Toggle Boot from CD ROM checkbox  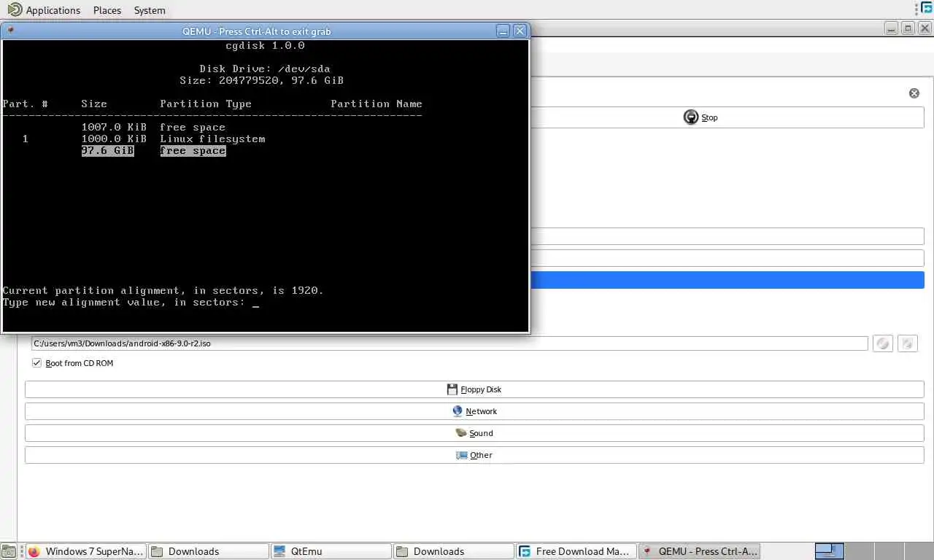click(x=36, y=363)
